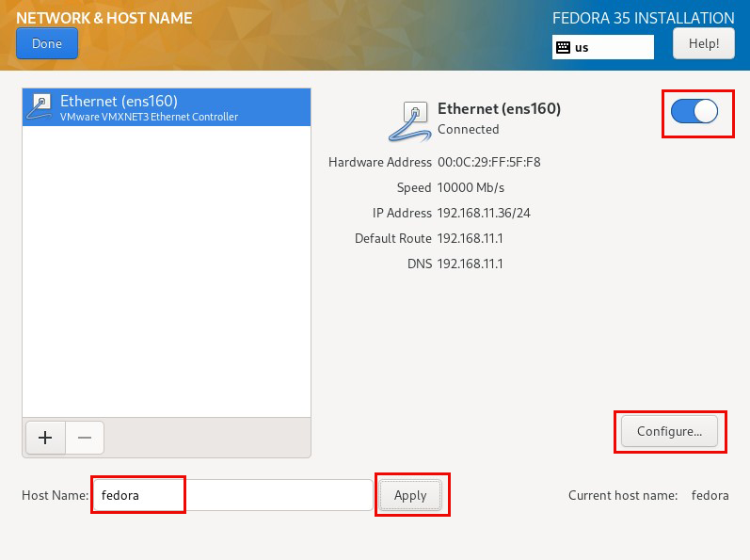Toggle the Ethernet (ens160) connection switch
The width and height of the screenshot is (750, 560).
point(694,111)
